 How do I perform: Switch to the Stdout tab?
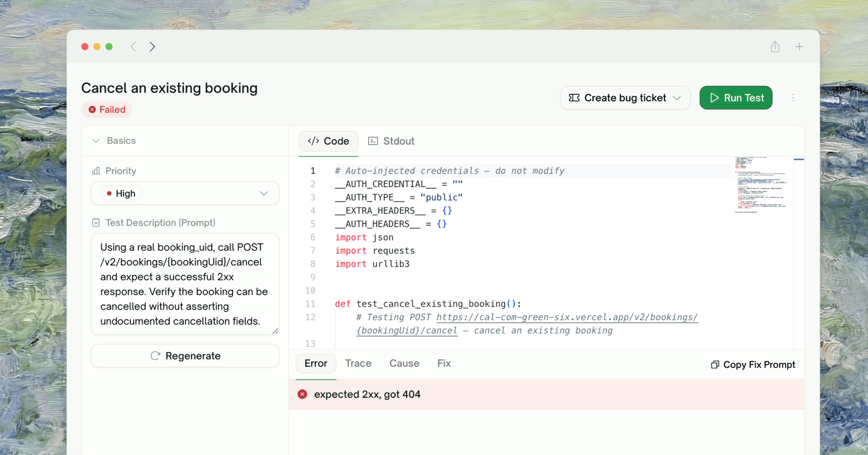391,141
